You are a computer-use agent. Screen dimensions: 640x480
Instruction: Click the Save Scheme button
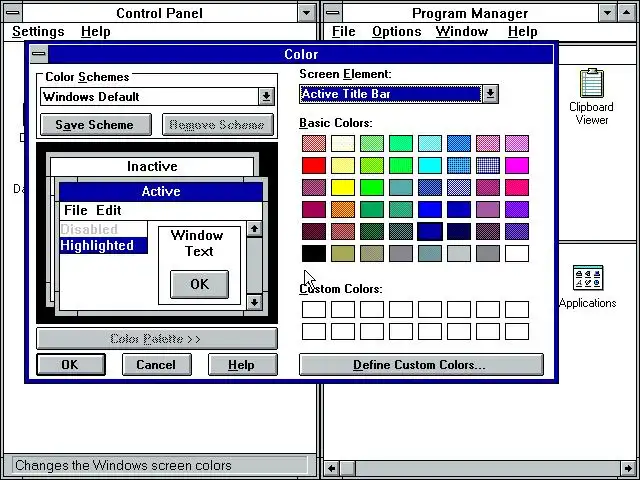[96, 124]
